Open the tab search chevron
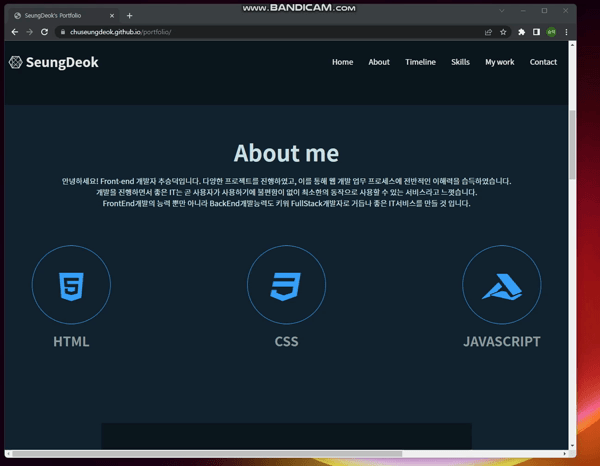Viewport: 600px width, 466px height. click(x=502, y=11)
